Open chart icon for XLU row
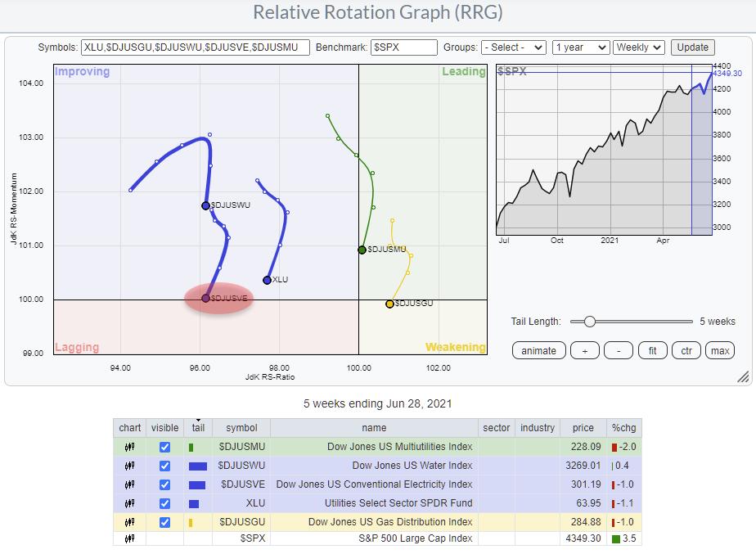This screenshot has height=554, width=756. pos(129,503)
